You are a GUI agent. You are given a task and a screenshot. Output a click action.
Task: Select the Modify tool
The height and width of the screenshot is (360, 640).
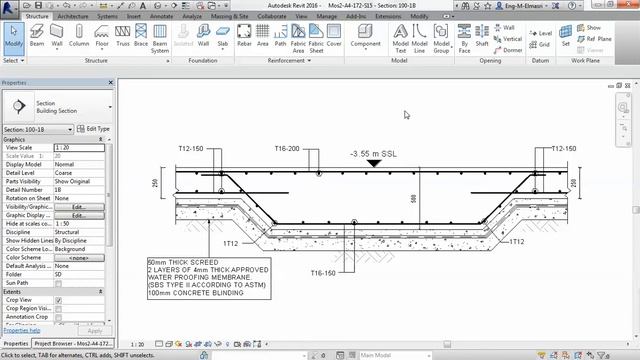pos(13,38)
